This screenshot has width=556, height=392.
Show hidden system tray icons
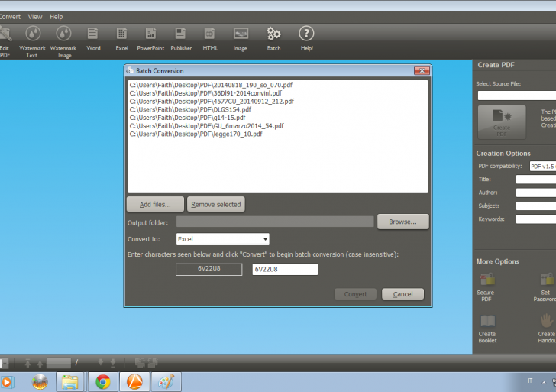point(544,382)
